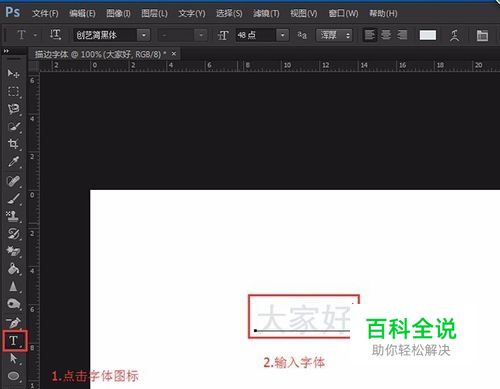Choose the Crop tool
500x389 pixels.
13,144
